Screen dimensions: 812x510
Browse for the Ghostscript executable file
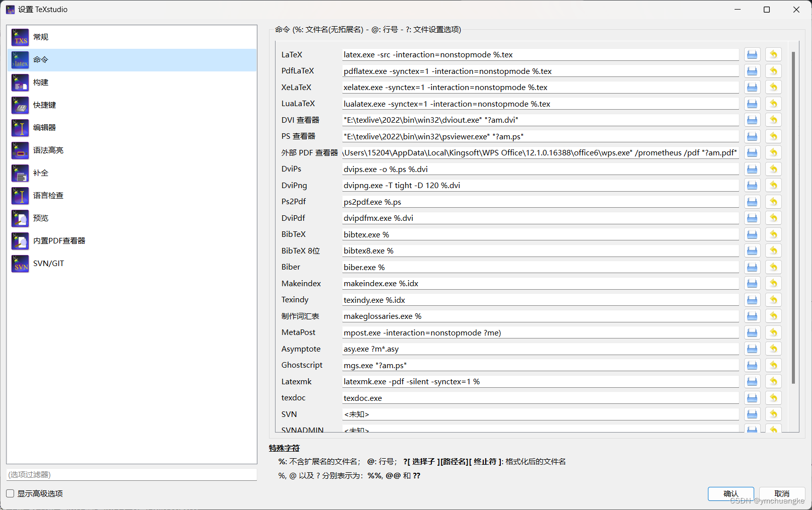click(x=752, y=365)
